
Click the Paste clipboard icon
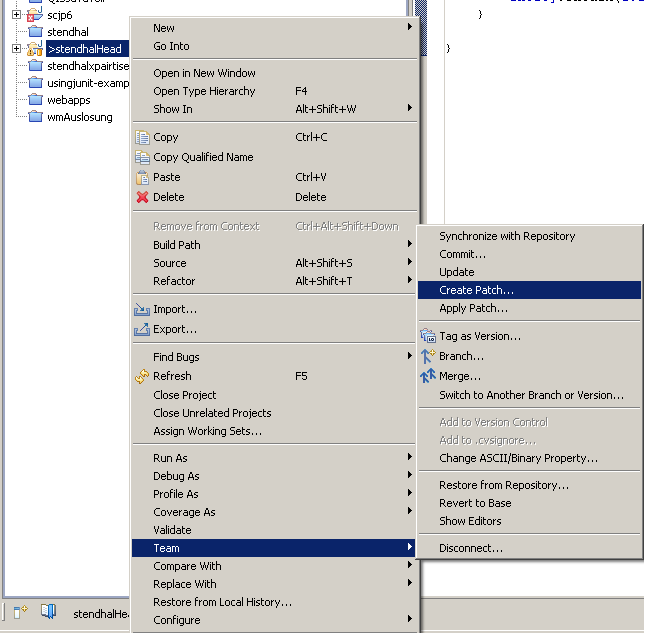coord(142,177)
